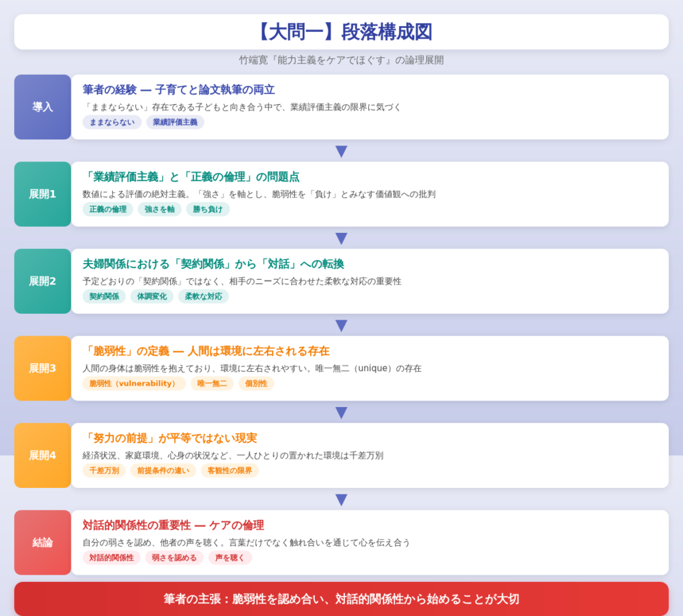This screenshot has height=616, width=683.
Task: Click the 【大問一】段落構成図 title heading
Action: click(x=341, y=32)
